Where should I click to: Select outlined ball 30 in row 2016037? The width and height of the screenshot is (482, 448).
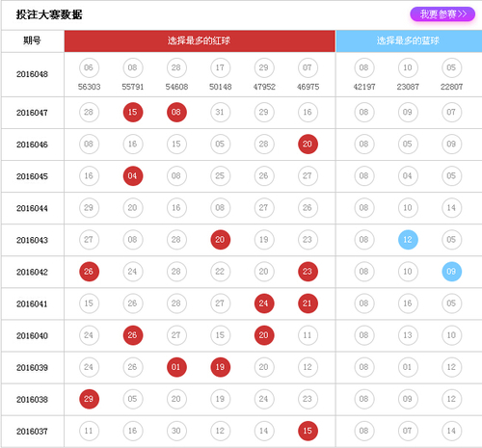click(x=176, y=431)
